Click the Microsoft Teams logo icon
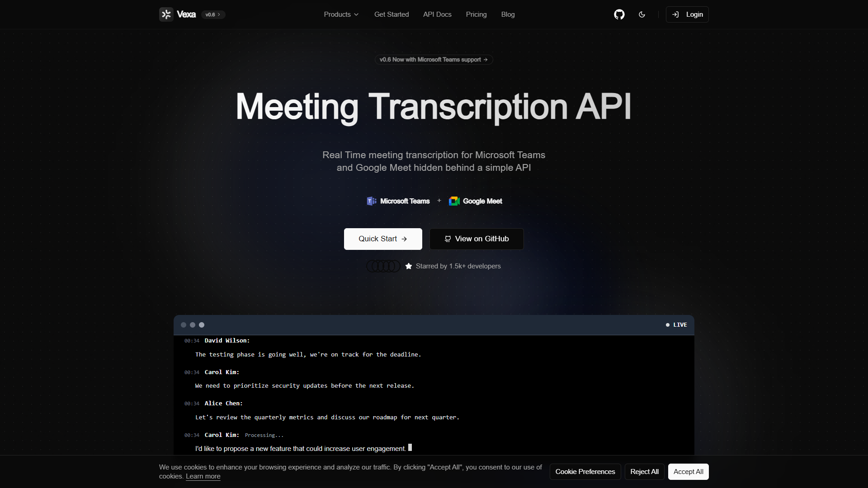868x488 pixels. (x=372, y=201)
